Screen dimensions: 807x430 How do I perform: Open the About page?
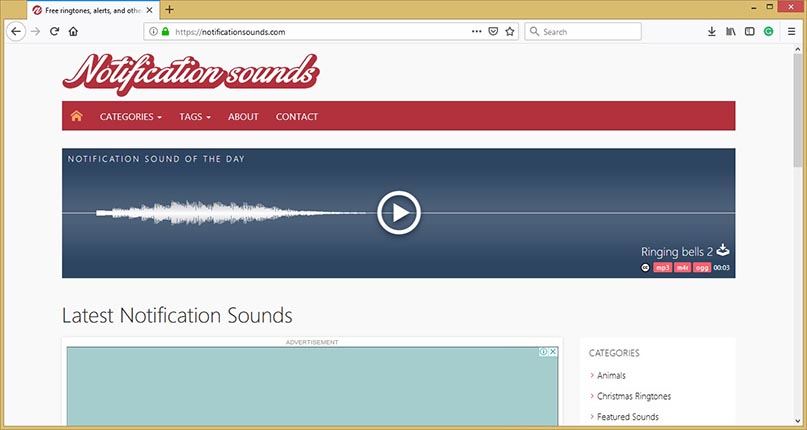point(243,117)
